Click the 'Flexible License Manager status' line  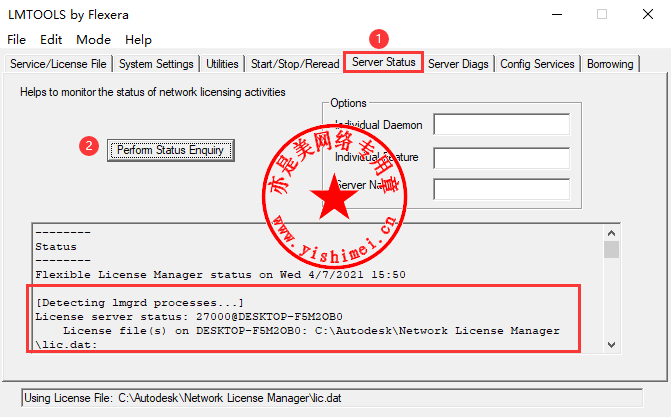tap(220, 275)
